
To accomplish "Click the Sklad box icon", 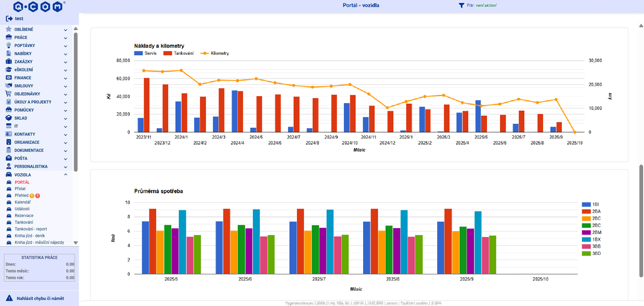I will coord(9,118).
